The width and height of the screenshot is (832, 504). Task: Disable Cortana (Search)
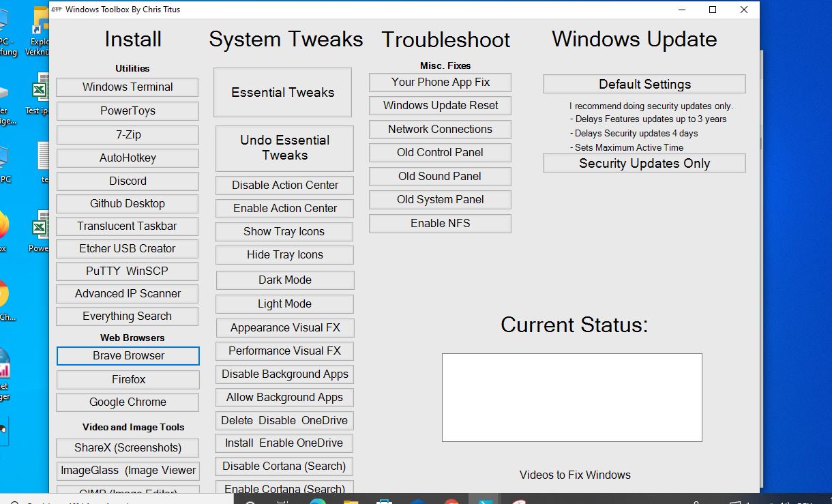284,466
